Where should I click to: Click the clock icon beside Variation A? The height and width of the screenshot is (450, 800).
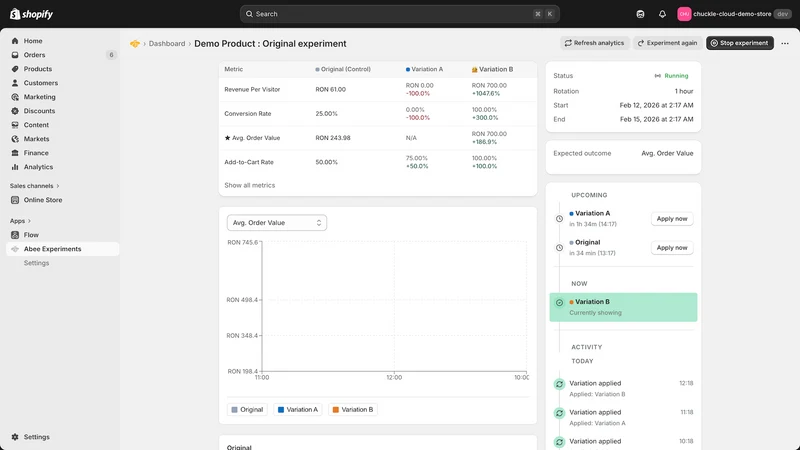click(559, 219)
